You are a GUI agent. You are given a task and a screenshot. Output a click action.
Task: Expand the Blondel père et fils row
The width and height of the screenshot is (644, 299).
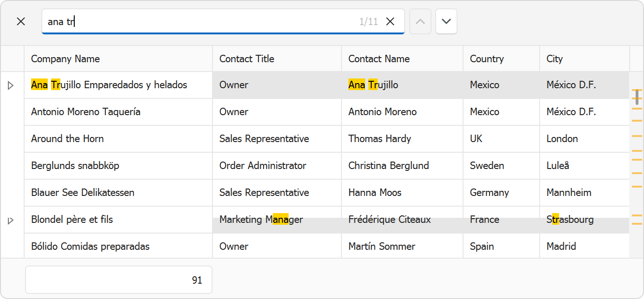tap(11, 221)
